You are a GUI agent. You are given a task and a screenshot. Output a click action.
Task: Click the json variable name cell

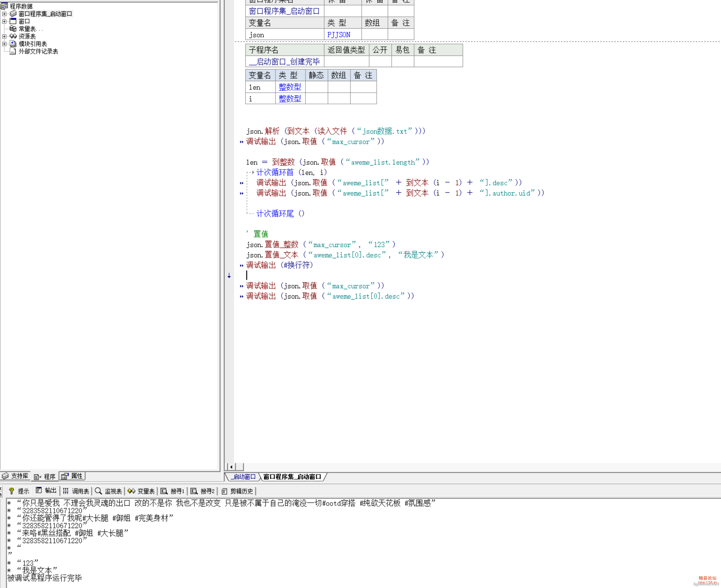(x=284, y=35)
